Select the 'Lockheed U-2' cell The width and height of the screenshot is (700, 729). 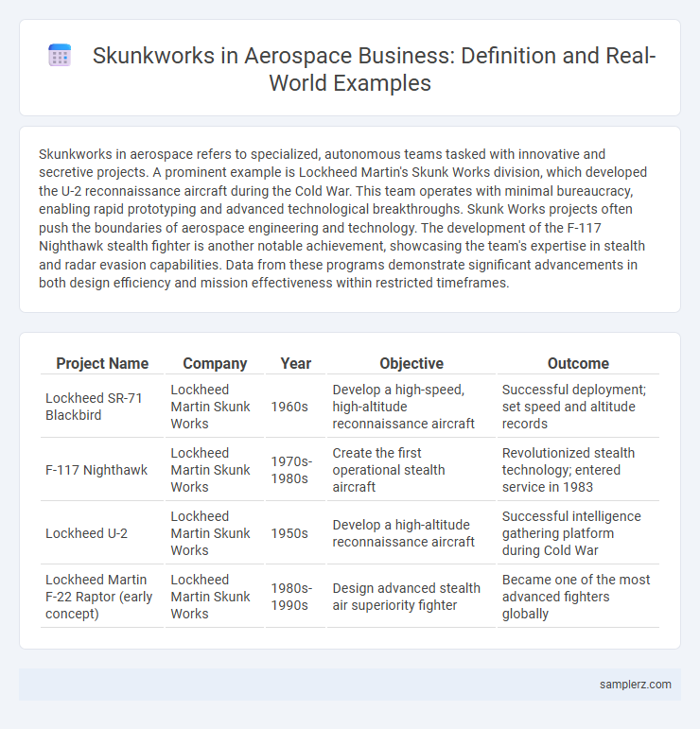pyautogui.click(x=102, y=532)
